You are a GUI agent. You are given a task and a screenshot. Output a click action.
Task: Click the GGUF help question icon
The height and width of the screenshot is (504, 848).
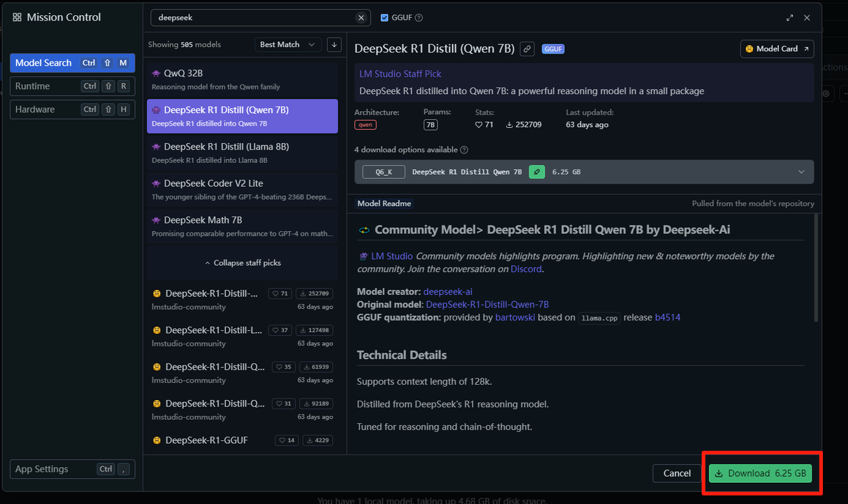419,18
